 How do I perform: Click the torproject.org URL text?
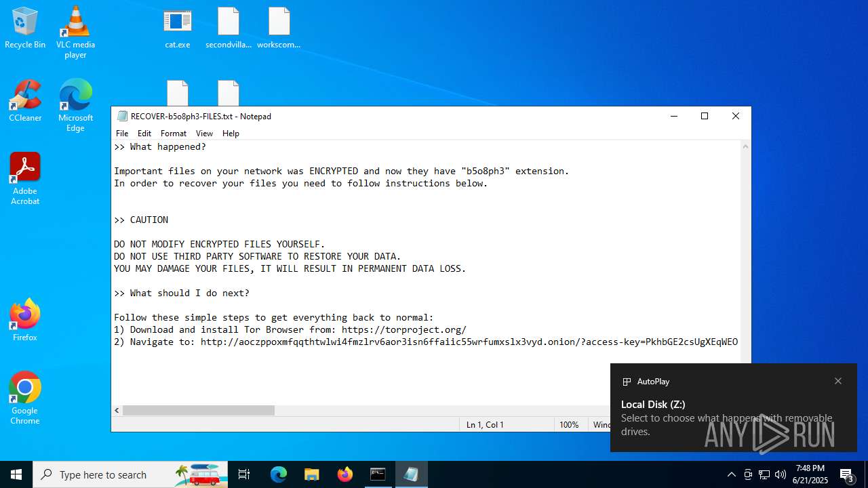(404, 329)
